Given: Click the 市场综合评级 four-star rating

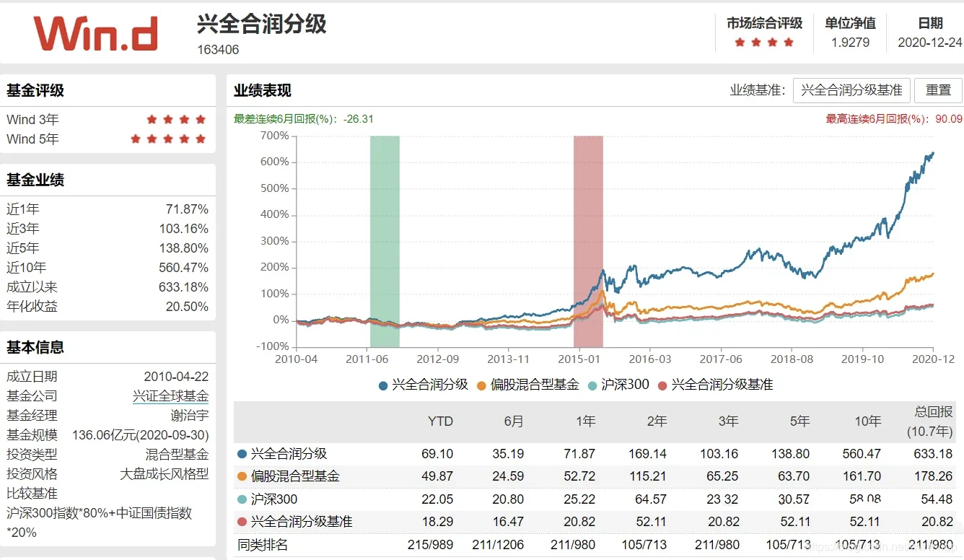Looking at the screenshot, I should pos(764,43).
